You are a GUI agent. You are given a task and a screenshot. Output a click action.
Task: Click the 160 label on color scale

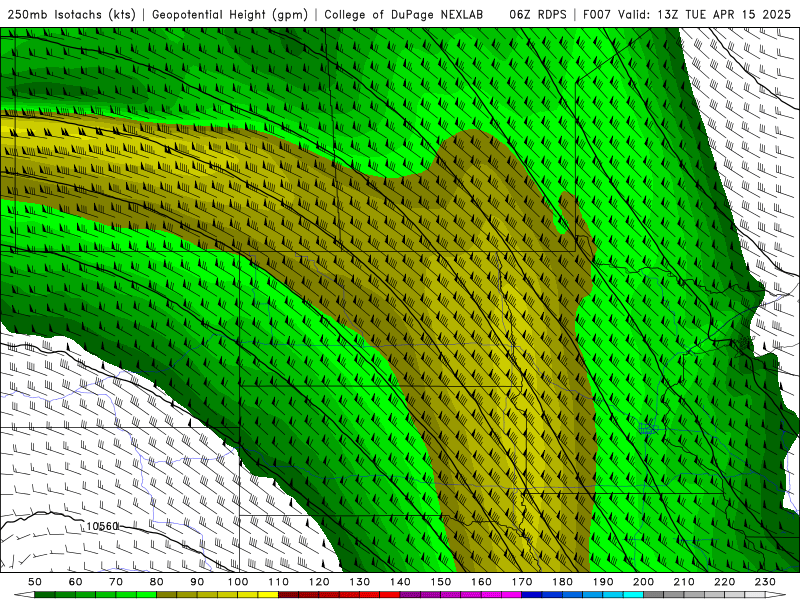click(x=481, y=582)
